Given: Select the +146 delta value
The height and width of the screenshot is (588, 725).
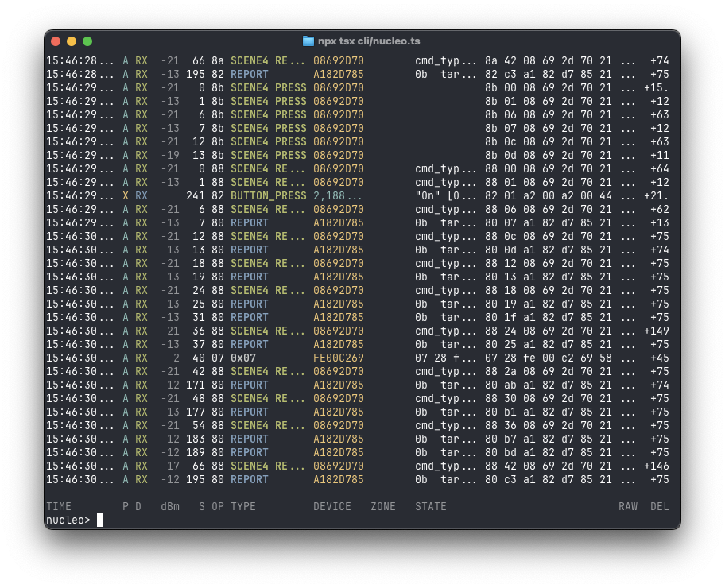Looking at the screenshot, I should [657, 466].
